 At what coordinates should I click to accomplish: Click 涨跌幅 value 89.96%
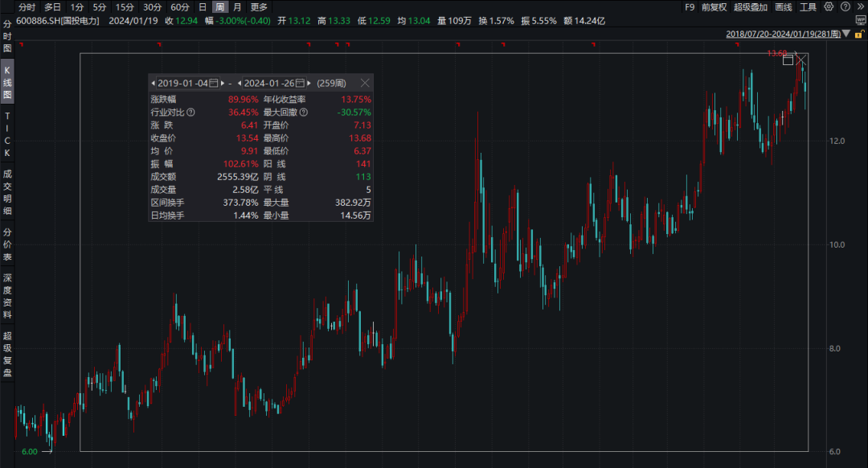pos(243,100)
